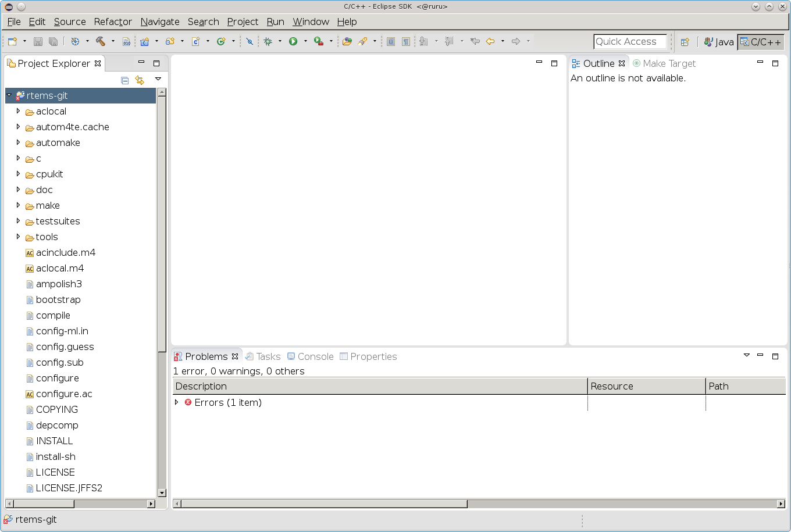
Task: Click the Last Edit Location icon
Action: [475, 41]
